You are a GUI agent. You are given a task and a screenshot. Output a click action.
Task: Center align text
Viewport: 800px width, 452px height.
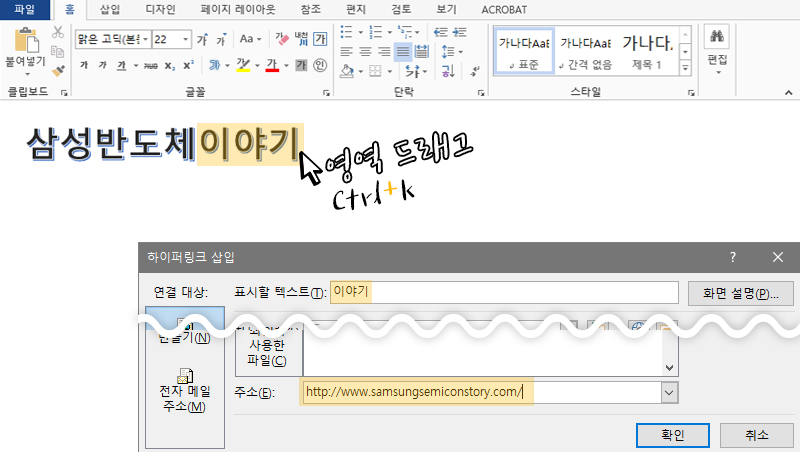click(x=365, y=52)
